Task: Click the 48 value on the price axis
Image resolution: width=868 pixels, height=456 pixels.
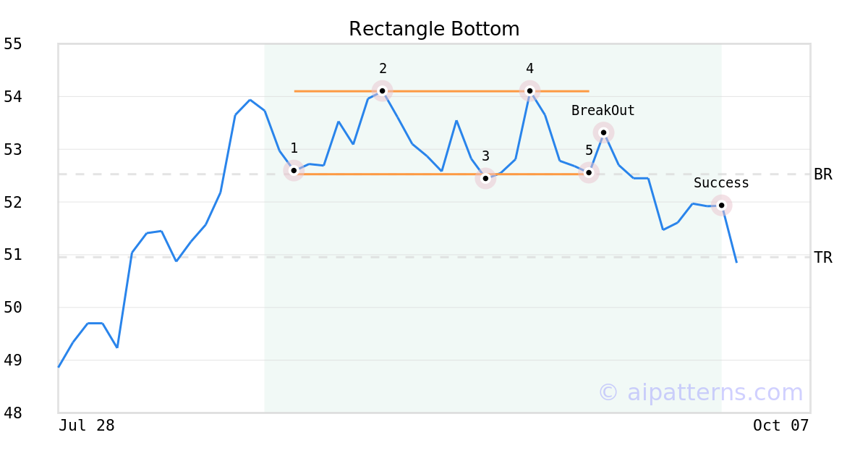Action: coord(13,413)
